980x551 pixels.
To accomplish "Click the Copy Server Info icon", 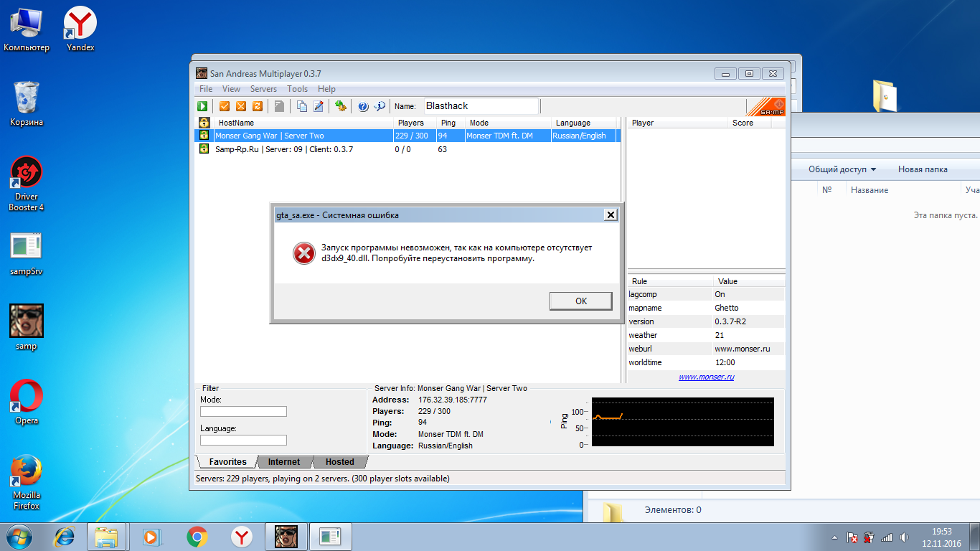I will coord(302,106).
